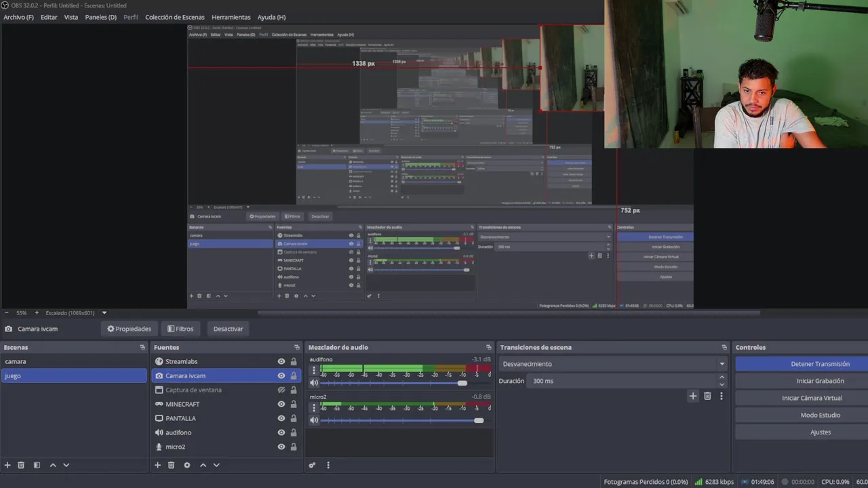
Task: Undock the Escenas panel icon
Action: pyautogui.click(x=142, y=347)
